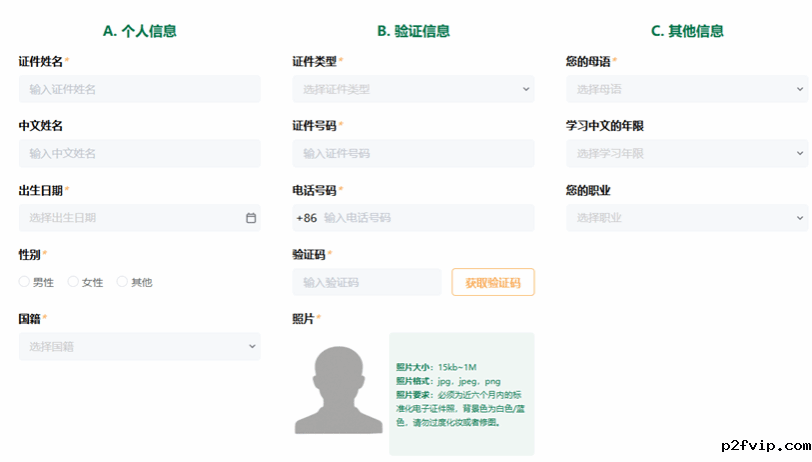This screenshot has width=812, height=462.
Task: Expand the 选择证件类型 dropdown
Action: (x=413, y=90)
